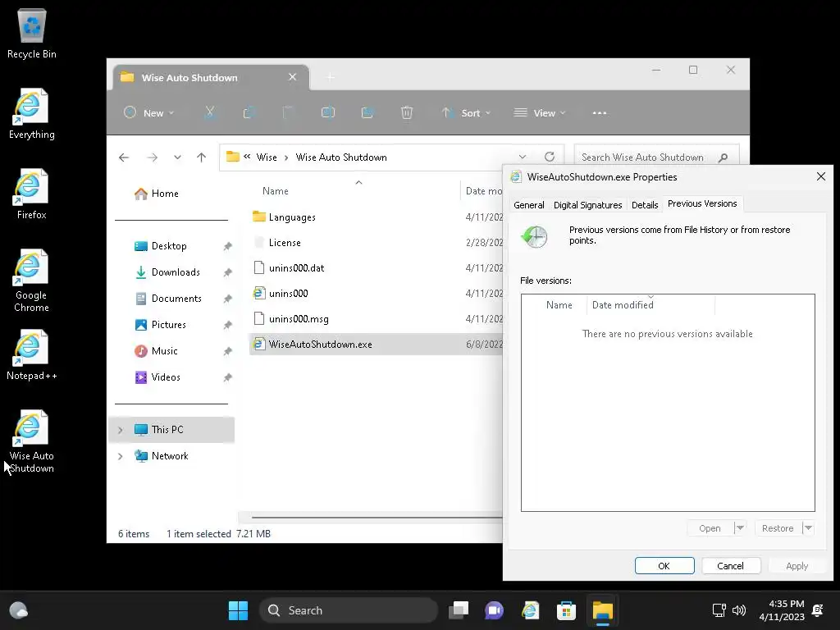Image resolution: width=840 pixels, height=630 pixels.
Task: Click Cancel in Properties dialog
Action: tap(730, 566)
